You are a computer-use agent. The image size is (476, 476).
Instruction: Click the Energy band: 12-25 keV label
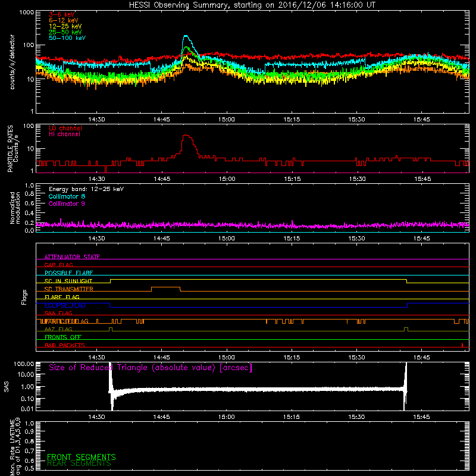click(x=86, y=189)
